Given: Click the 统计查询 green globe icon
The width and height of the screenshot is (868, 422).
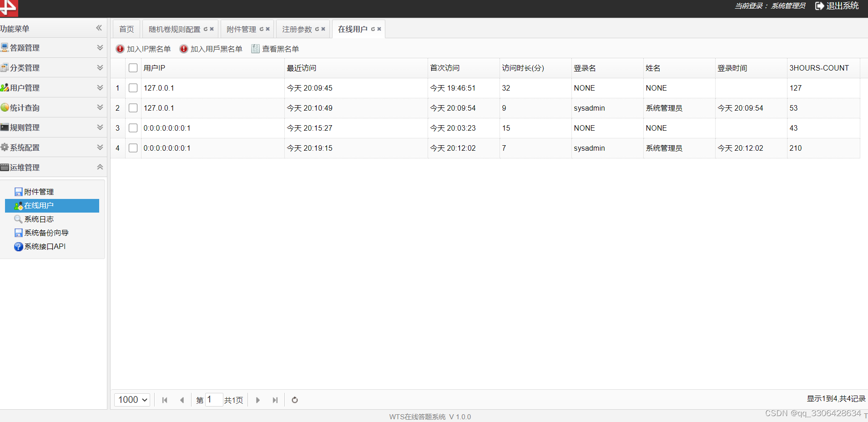Looking at the screenshot, I should 5,107.
